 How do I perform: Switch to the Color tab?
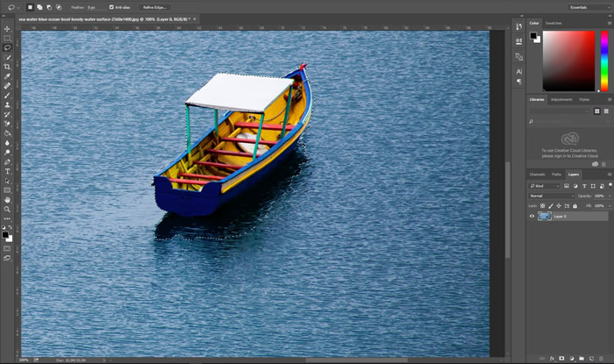tap(534, 23)
